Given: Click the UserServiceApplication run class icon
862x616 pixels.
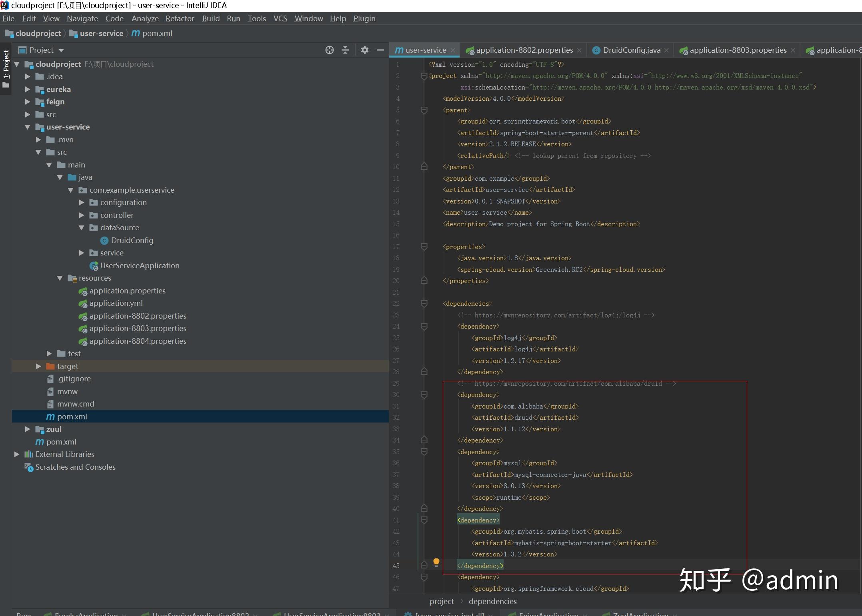Looking at the screenshot, I should (94, 266).
